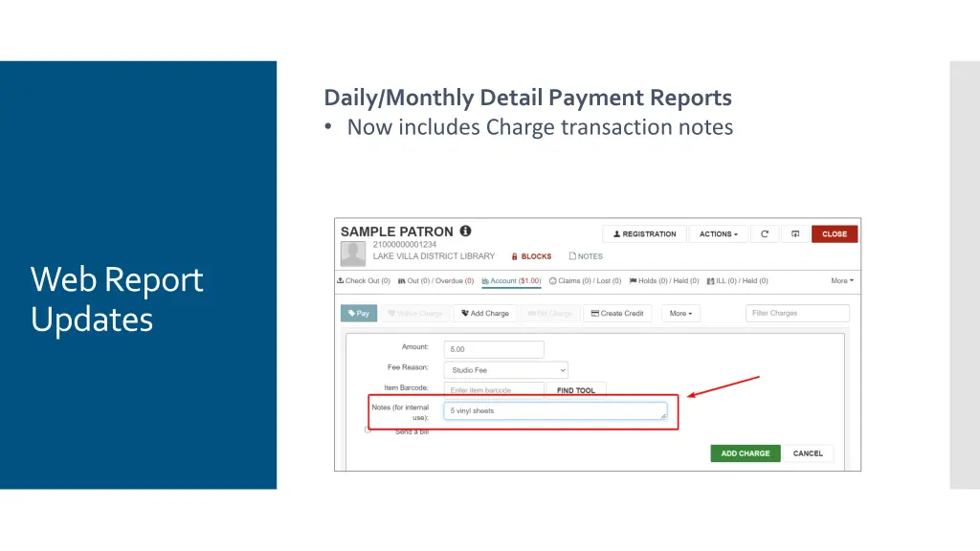Click the pop-out window icon button
980x551 pixels.
pos(794,234)
